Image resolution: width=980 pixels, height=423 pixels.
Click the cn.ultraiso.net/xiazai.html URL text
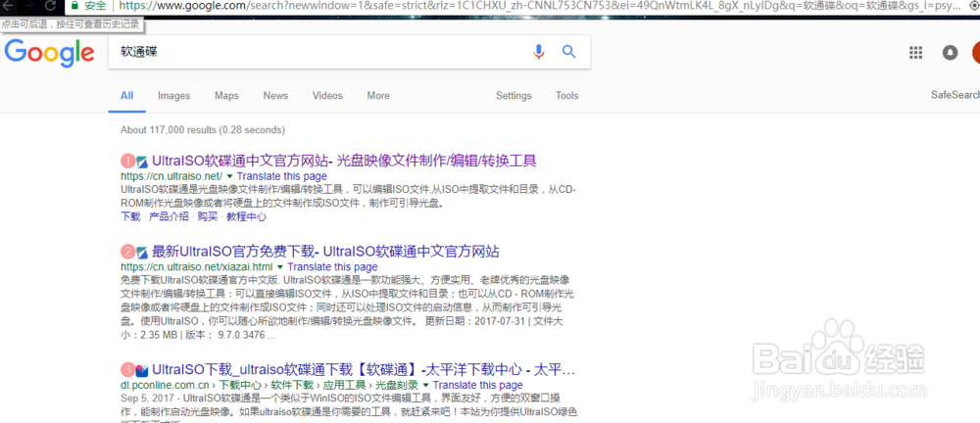[x=197, y=267]
